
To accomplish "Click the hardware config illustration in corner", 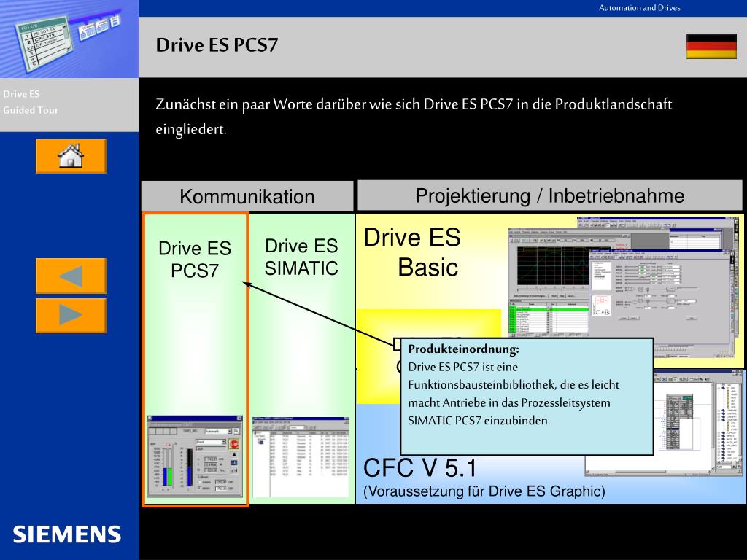I will (x=69, y=39).
